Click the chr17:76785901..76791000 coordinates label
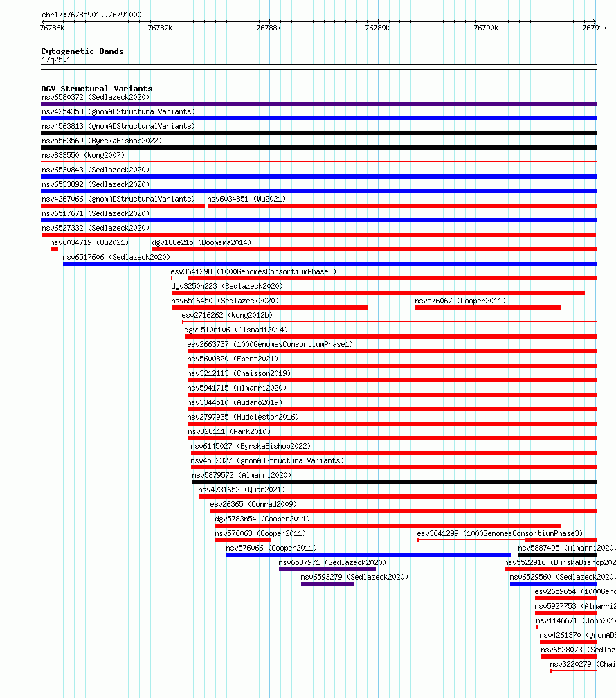The height and width of the screenshot is (698, 616). pos(91,15)
